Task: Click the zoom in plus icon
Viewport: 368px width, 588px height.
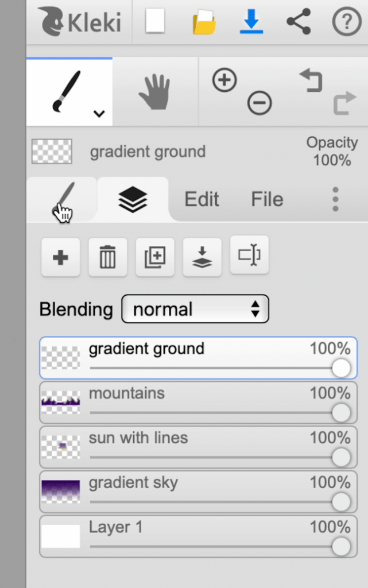Action: click(x=224, y=80)
